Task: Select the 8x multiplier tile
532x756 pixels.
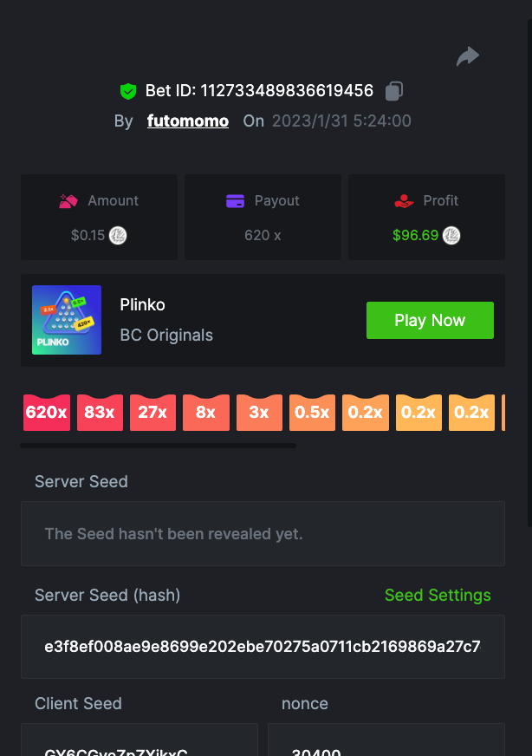Action: (x=205, y=413)
